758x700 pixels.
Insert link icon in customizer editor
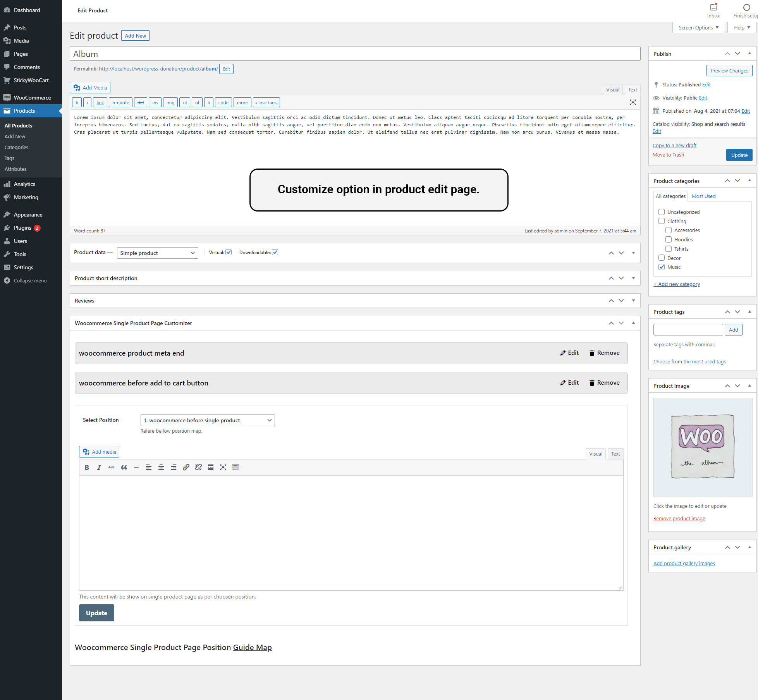[x=186, y=467]
